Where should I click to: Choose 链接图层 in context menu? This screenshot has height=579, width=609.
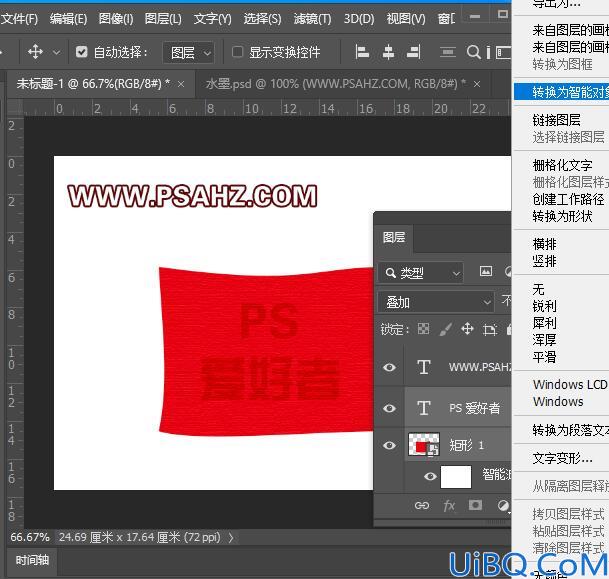point(557,120)
